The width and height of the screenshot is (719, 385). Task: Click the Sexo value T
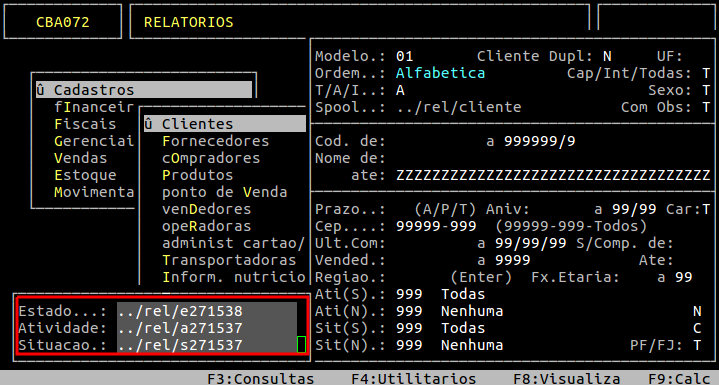[706, 90]
